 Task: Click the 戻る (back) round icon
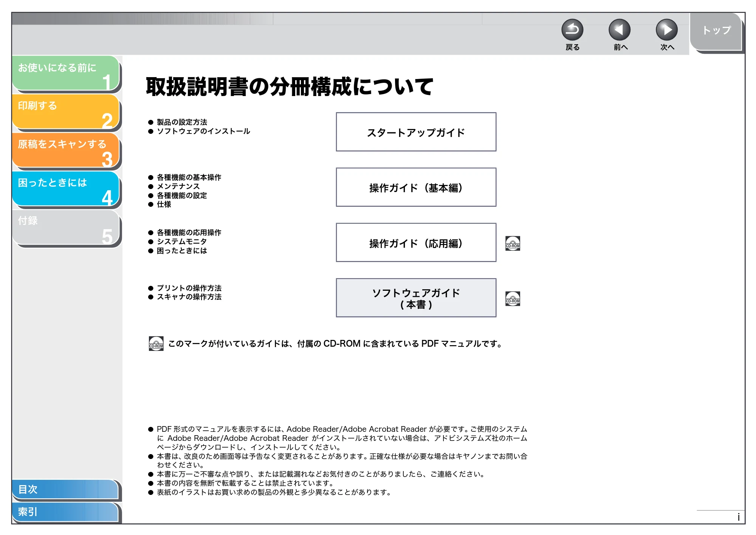coord(572,30)
